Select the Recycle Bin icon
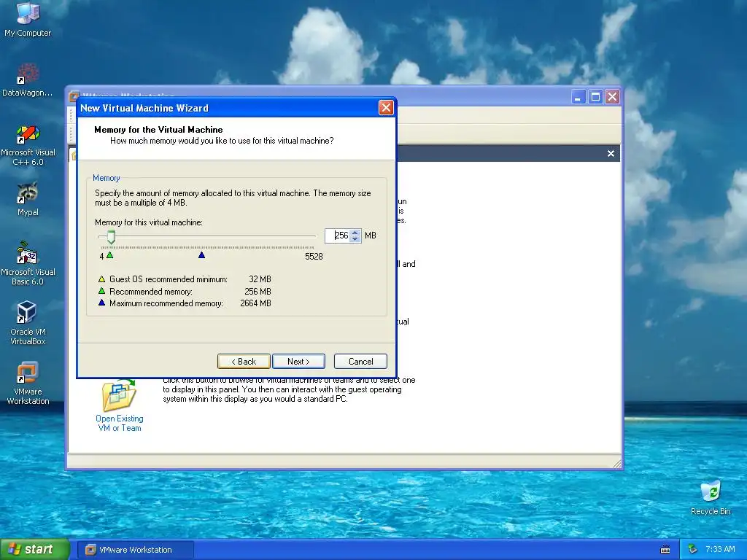This screenshot has width=747, height=560. [711, 497]
